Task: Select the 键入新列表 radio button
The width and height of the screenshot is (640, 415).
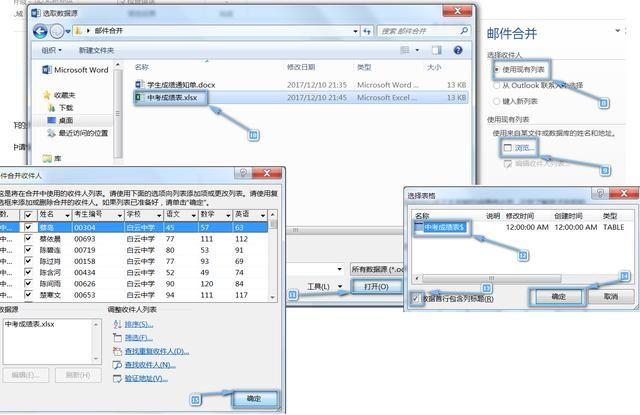Action: click(496, 101)
